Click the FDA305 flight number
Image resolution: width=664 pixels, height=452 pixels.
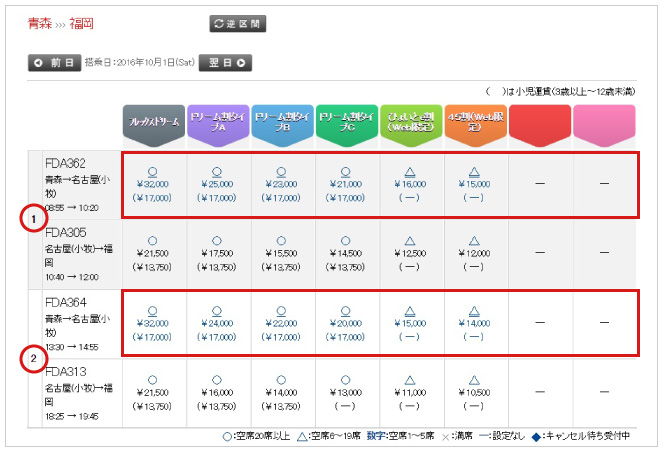[x=66, y=233]
